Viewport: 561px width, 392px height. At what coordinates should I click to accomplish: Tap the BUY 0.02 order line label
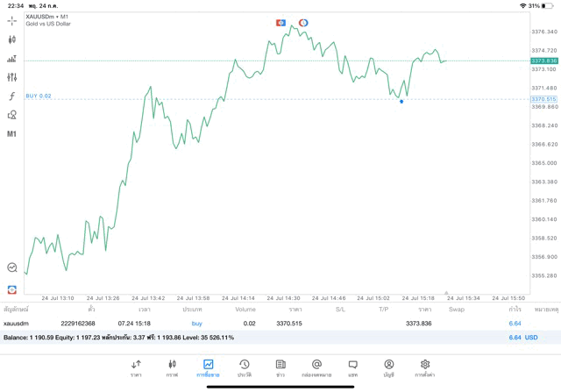coord(39,96)
